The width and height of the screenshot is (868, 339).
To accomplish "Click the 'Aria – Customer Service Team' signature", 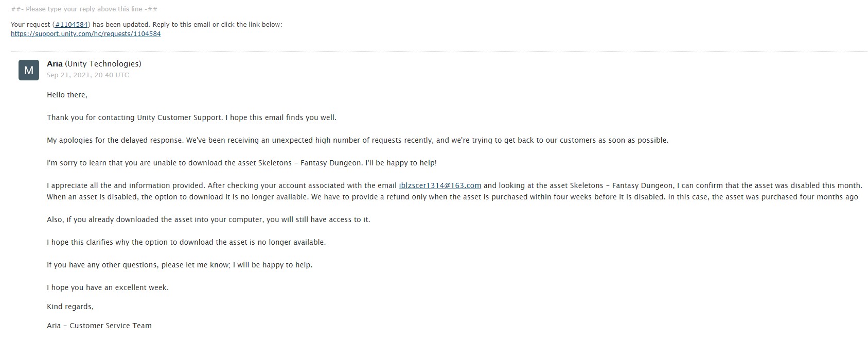I will [x=99, y=326].
